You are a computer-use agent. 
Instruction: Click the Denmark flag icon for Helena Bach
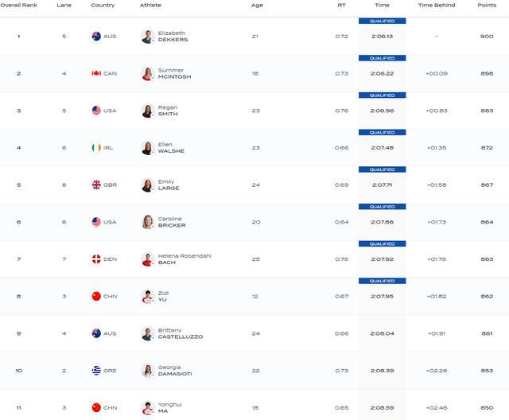96,259
